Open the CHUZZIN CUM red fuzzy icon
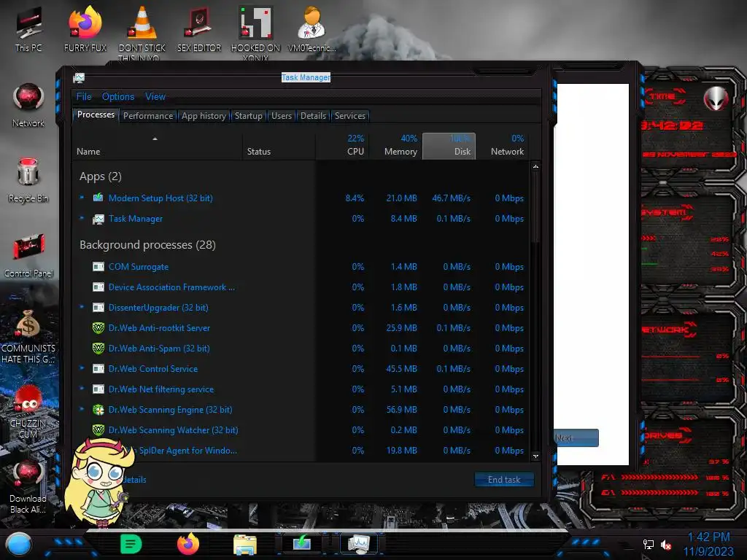The width and height of the screenshot is (747, 560). (x=28, y=412)
